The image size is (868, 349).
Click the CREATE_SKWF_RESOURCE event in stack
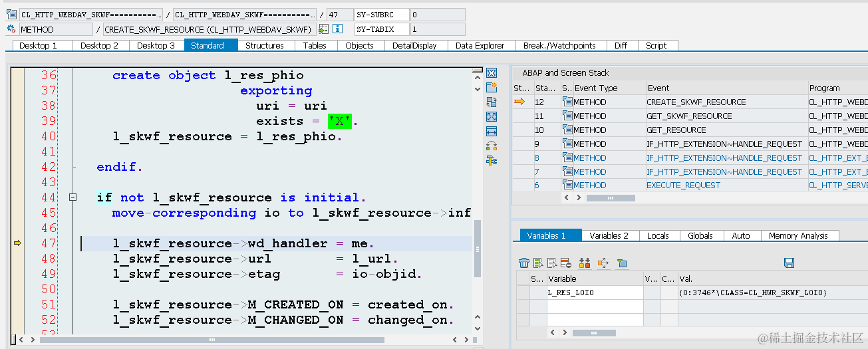(696, 102)
